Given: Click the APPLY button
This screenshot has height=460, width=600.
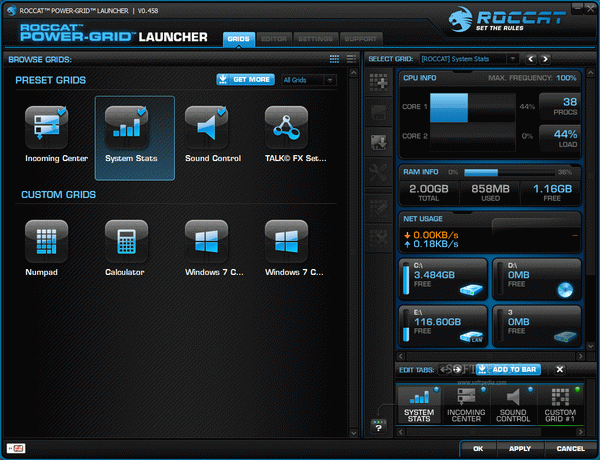Looking at the screenshot, I should point(520,449).
